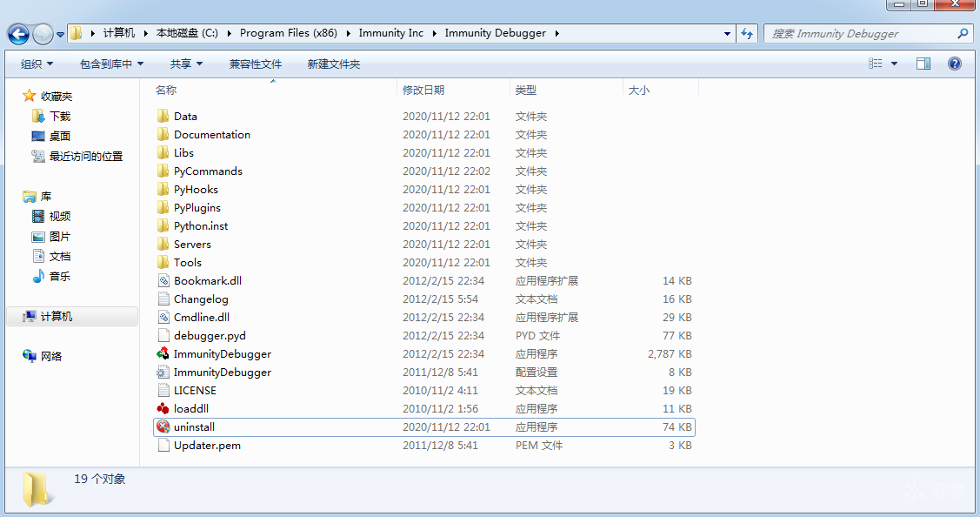
Task: Expand the address bar history dropdown
Action: (727, 34)
